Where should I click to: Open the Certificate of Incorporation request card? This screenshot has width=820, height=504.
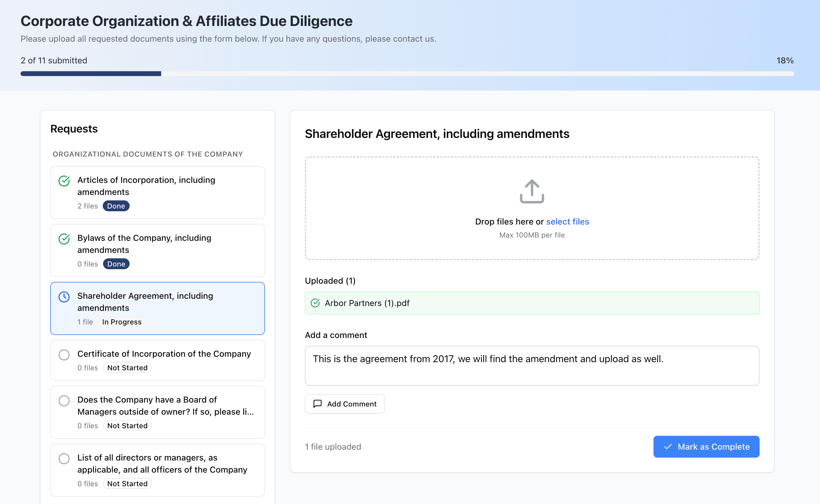tap(157, 360)
